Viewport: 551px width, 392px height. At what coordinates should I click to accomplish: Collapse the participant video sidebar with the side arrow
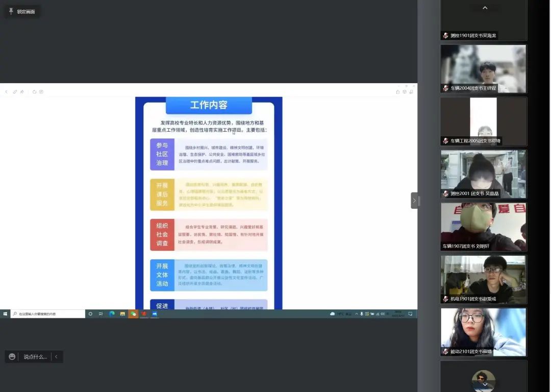coord(414,201)
